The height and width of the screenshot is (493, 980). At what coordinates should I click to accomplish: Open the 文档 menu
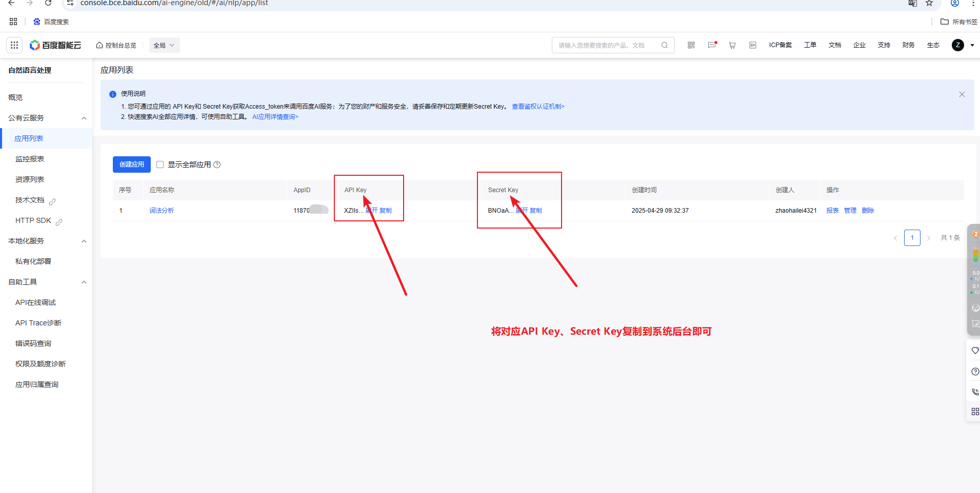point(835,45)
